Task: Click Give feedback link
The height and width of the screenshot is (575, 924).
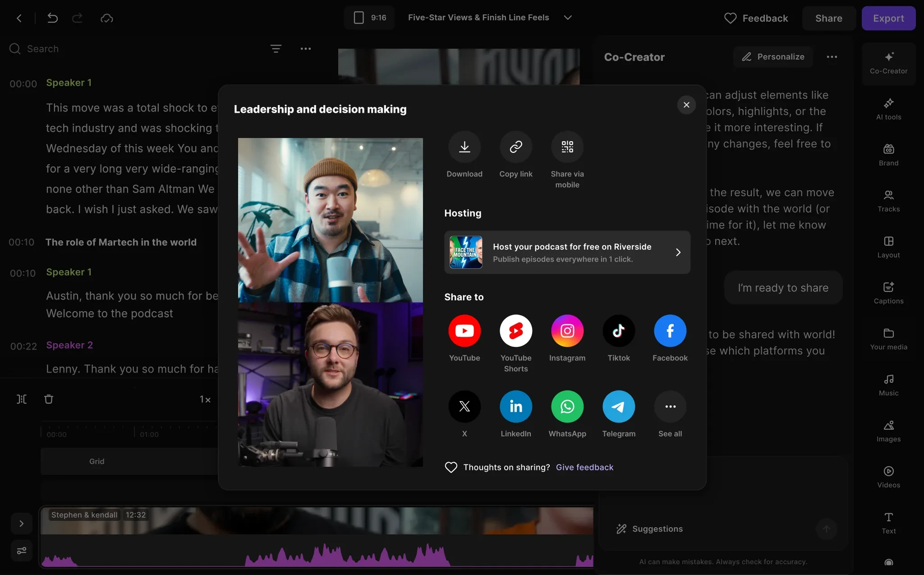Action: click(584, 467)
